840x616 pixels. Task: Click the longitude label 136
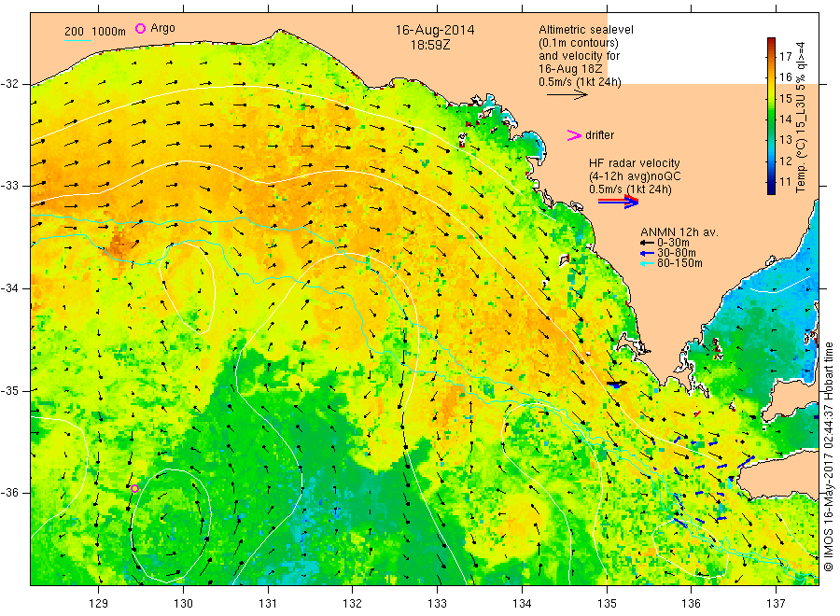pos(691,604)
